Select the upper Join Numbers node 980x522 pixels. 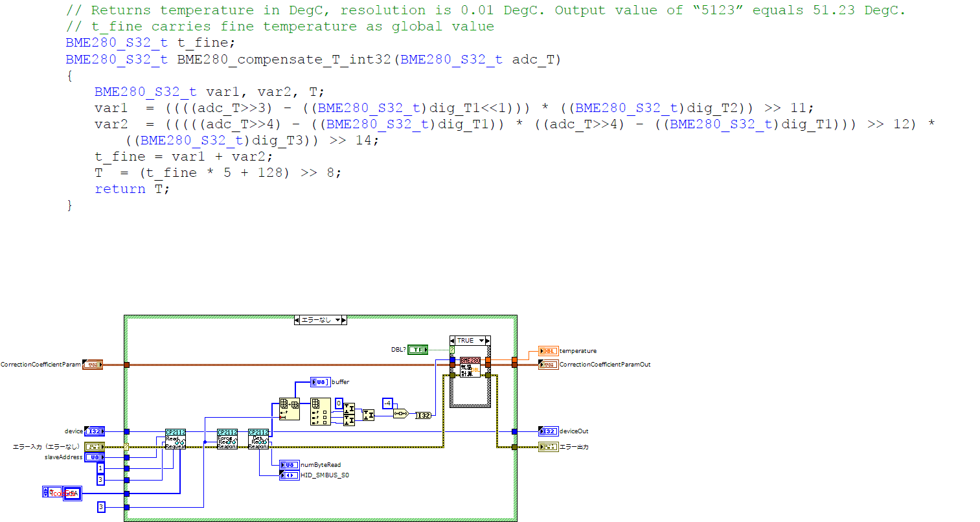click(x=349, y=409)
